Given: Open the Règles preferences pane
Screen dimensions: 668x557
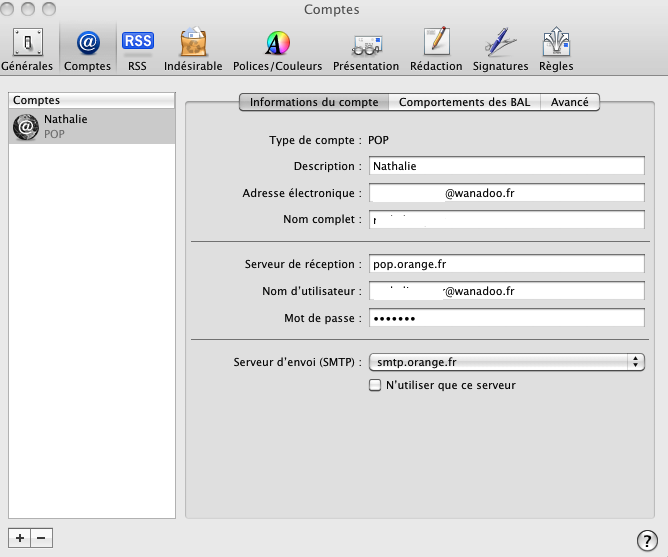Looking at the screenshot, I should click(x=556, y=49).
